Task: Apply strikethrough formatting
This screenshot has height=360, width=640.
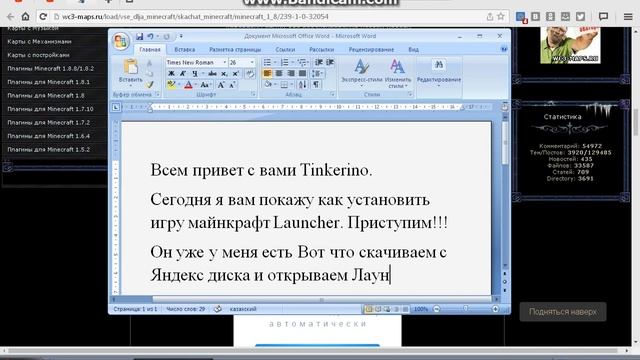Action: point(212,73)
